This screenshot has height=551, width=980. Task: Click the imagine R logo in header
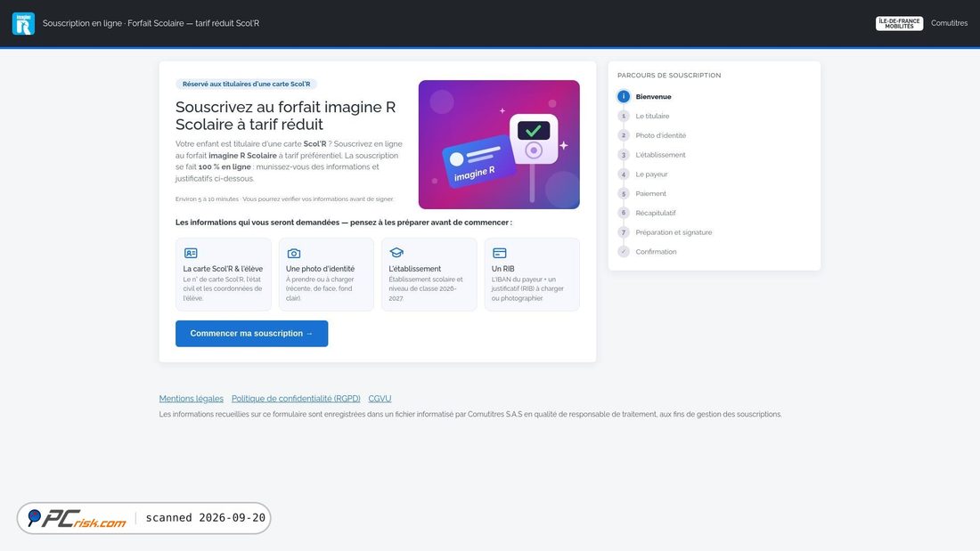[23, 23]
